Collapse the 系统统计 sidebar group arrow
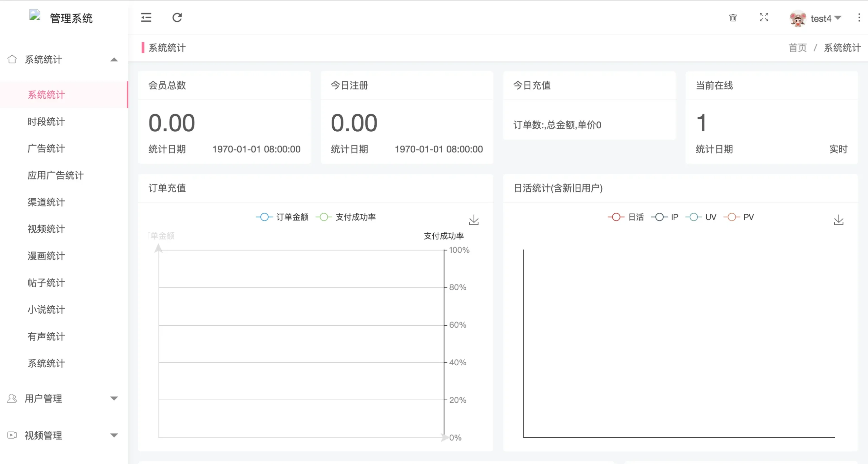 (x=114, y=60)
